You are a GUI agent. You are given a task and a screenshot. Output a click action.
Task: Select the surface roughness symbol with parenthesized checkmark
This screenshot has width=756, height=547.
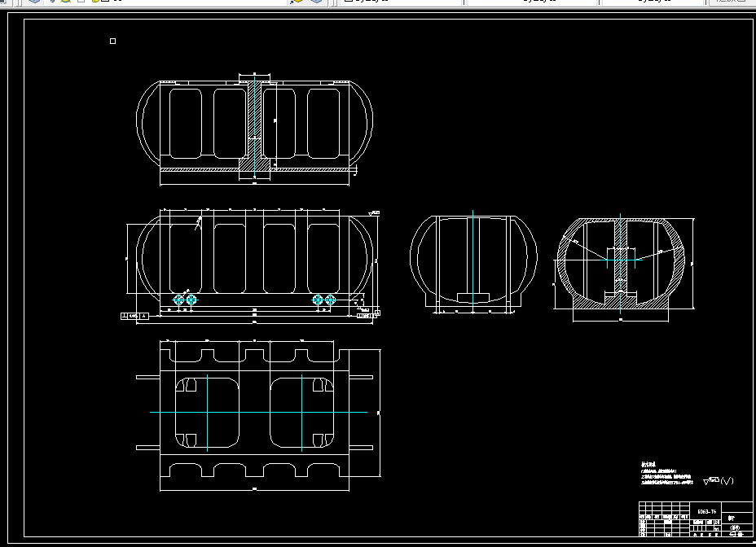click(719, 480)
